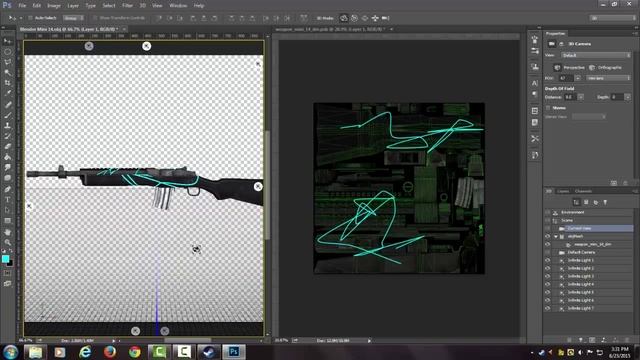640x360 pixels.
Task: Select the Eraser tool
Action: 7,147
